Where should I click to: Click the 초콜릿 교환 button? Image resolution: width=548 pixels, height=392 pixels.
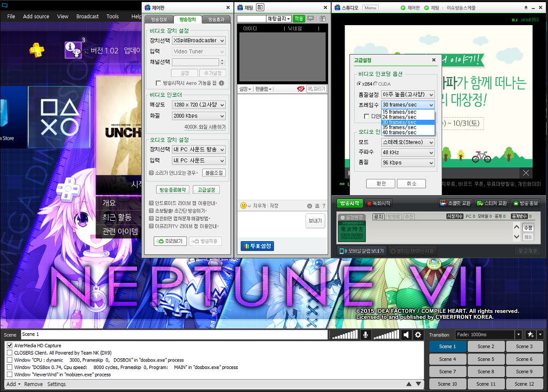click(x=455, y=203)
